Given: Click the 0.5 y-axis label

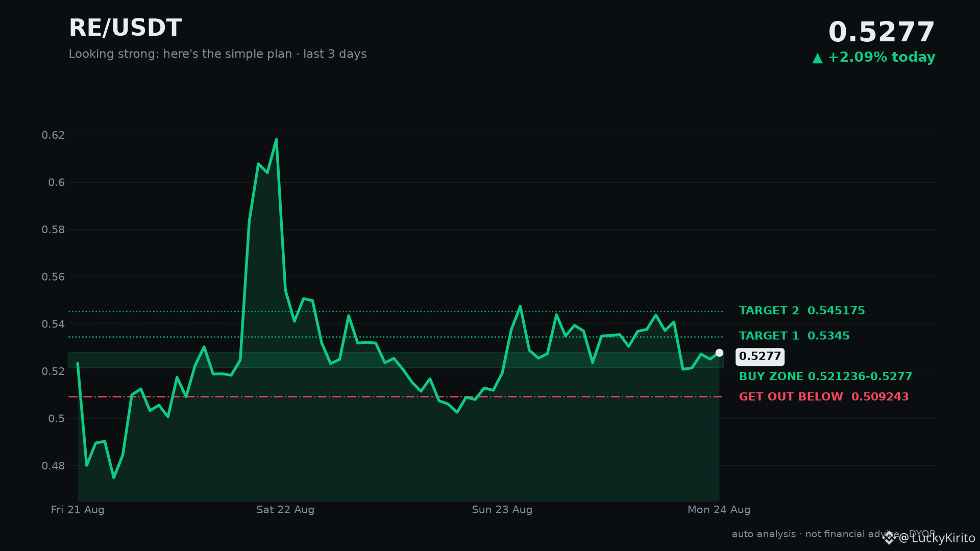Looking at the screenshot, I should click(57, 418).
